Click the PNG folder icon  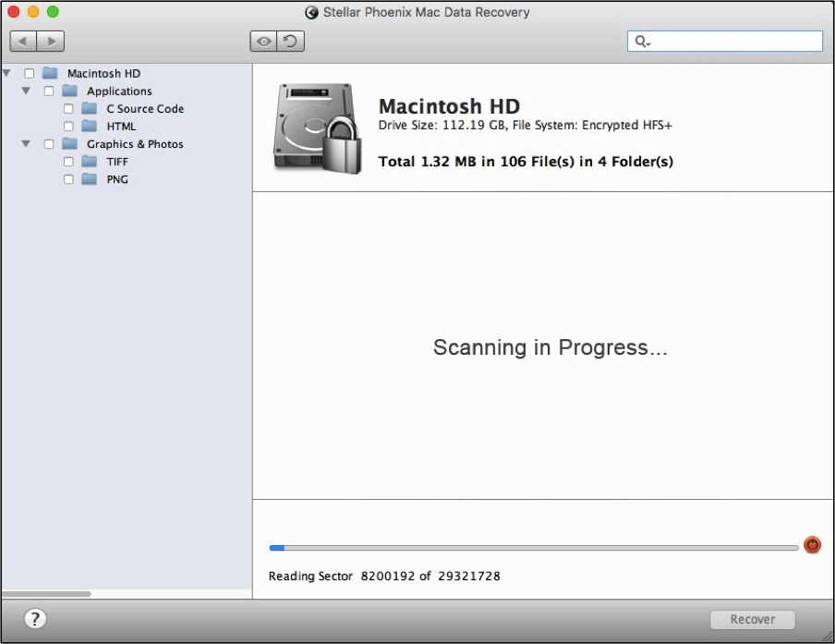tap(90, 179)
